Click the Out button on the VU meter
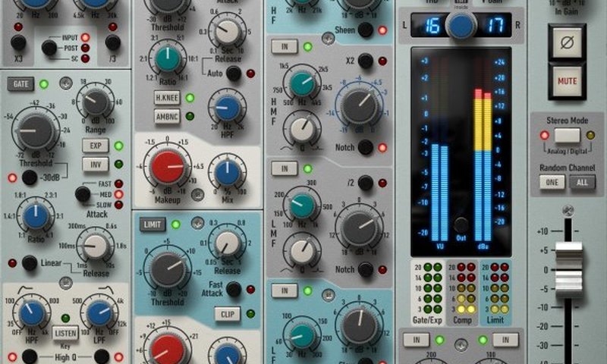The height and width of the screenshot is (364, 607). [x=461, y=224]
